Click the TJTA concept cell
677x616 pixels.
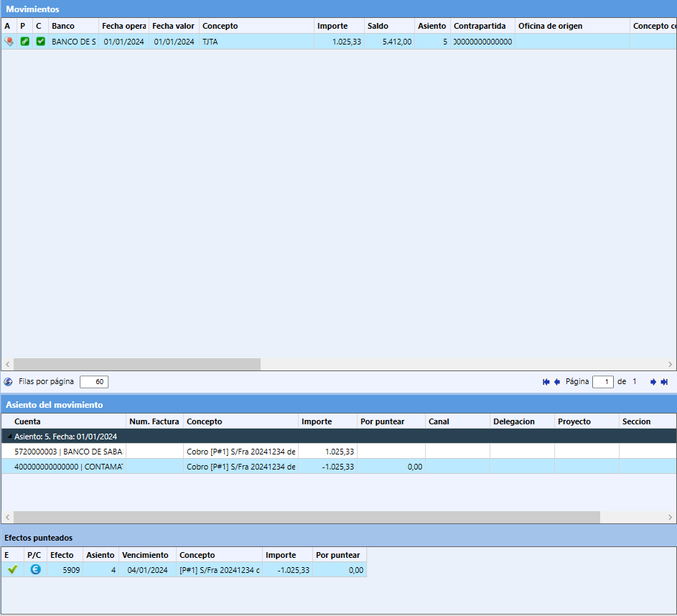[x=256, y=42]
